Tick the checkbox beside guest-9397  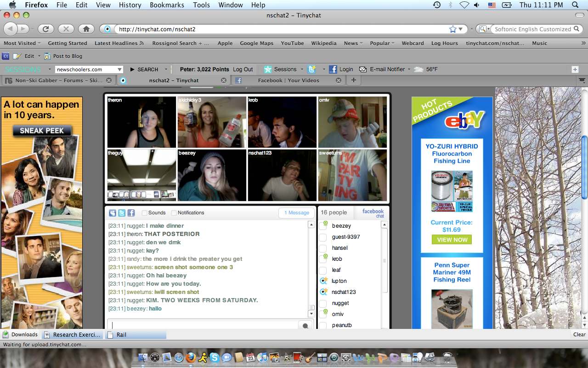[323, 237]
